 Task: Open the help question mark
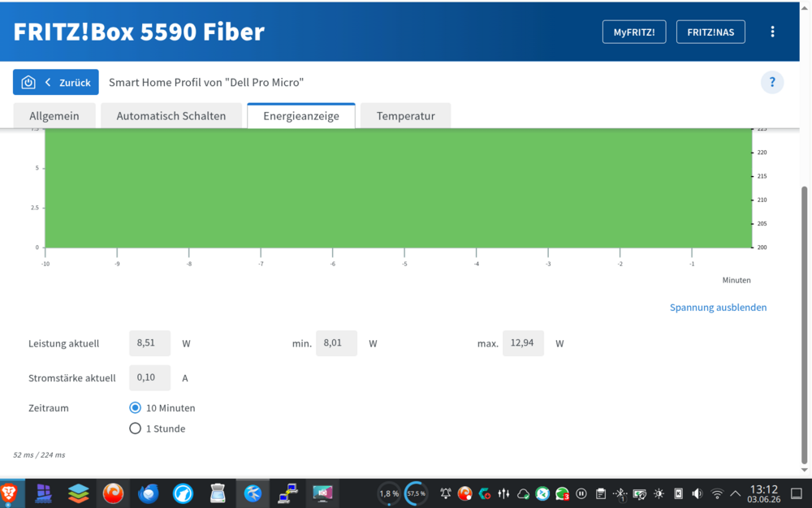[772, 82]
